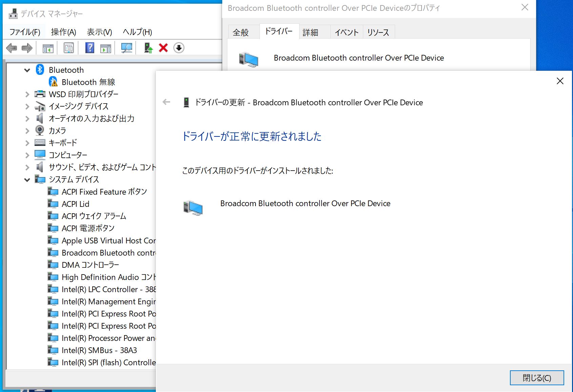Image resolution: width=573 pixels, height=392 pixels.
Task: Open the Properties sheet toolbar icon
Action: click(69, 48)
